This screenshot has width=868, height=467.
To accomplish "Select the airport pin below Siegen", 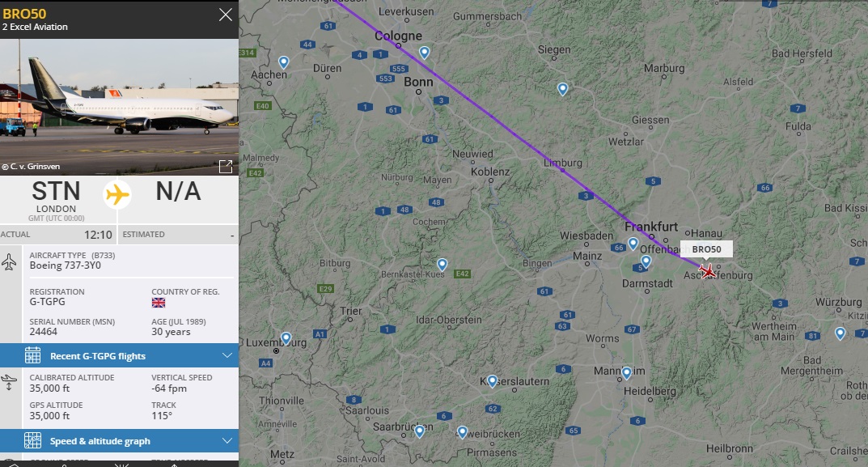I will point(562,89).
